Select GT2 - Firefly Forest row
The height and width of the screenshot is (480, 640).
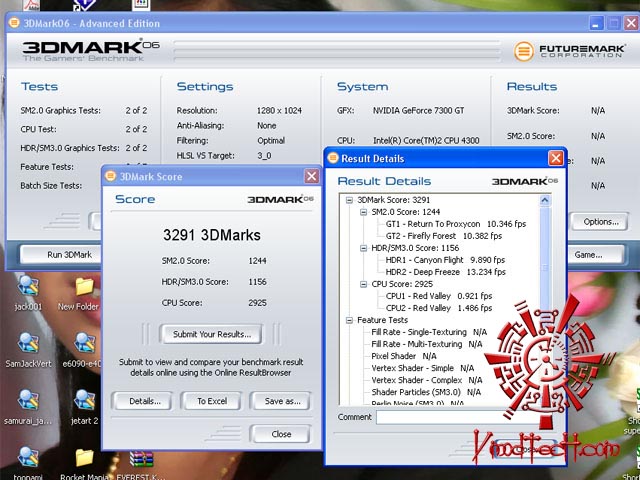(x=444, y=236)
